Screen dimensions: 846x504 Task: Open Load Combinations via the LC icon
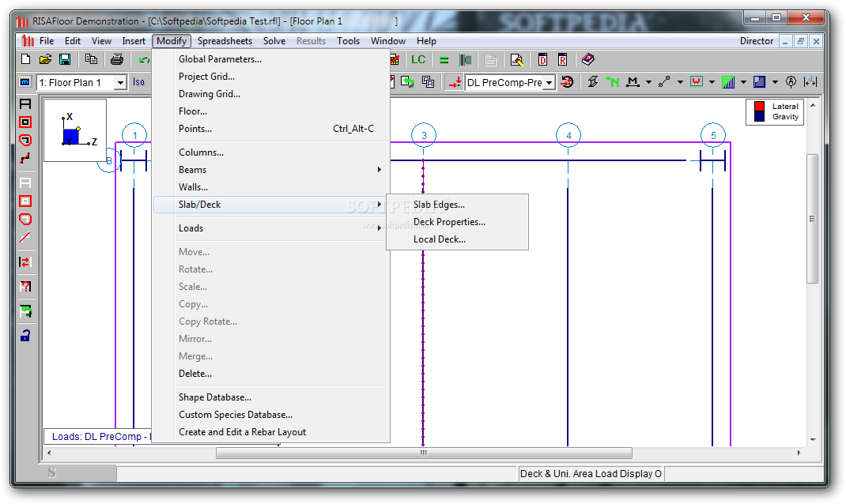point(418,59)
